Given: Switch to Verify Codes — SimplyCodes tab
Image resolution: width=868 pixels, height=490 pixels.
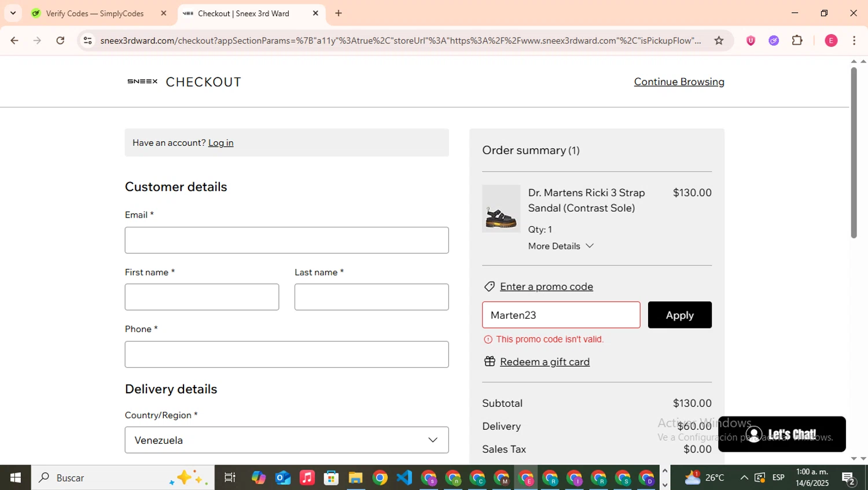Looking at the screenshot, I should tap(95, 13).
